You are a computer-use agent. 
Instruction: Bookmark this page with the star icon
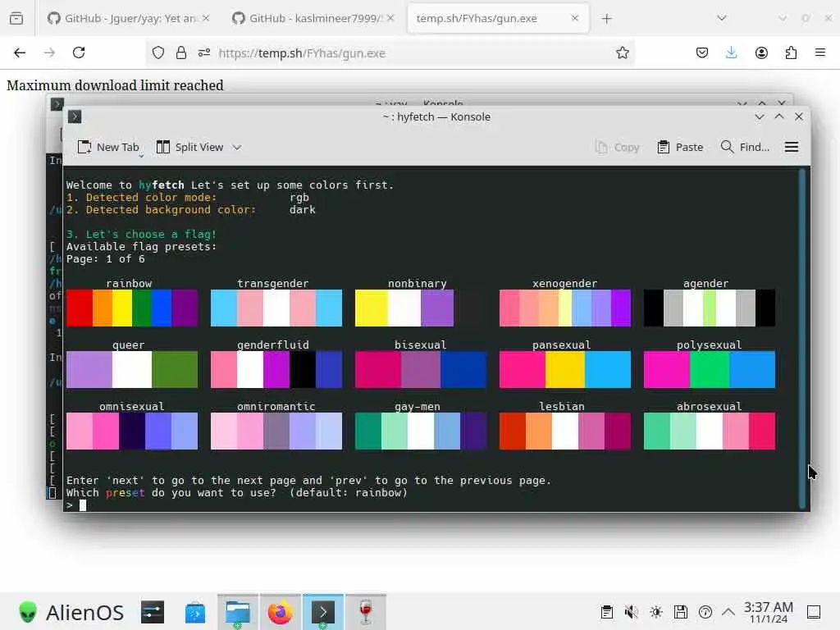622,52
